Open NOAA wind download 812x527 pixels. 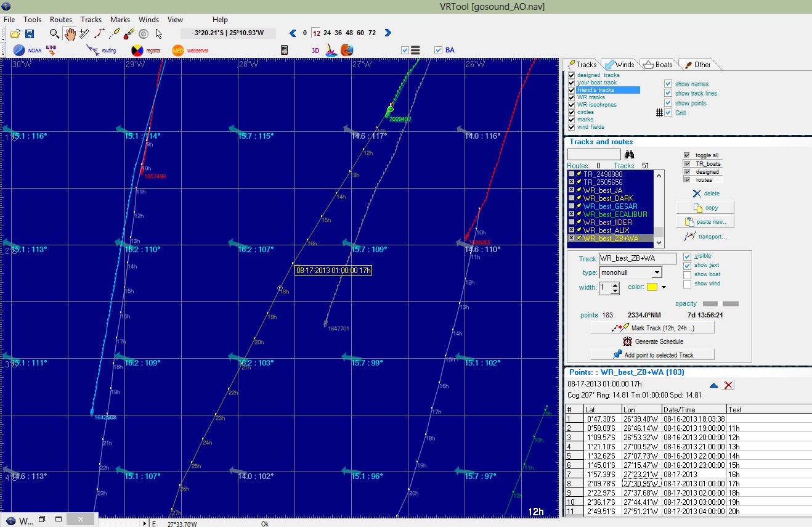point(26,50)
